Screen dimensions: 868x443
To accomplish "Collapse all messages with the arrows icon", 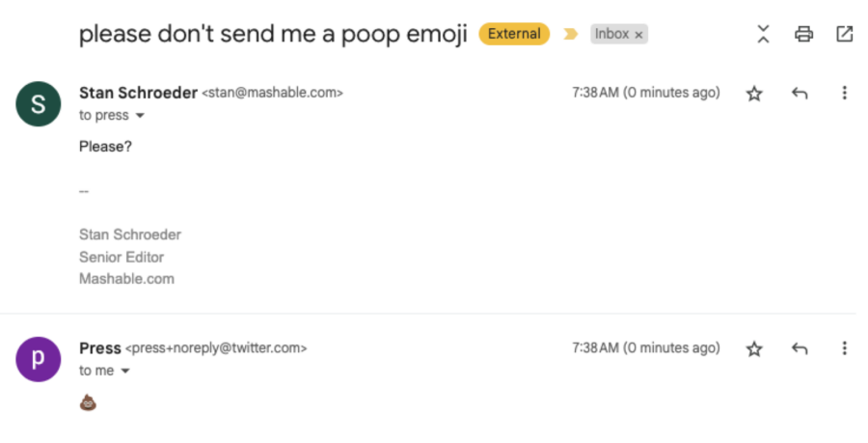I will [x=764, y=34].
